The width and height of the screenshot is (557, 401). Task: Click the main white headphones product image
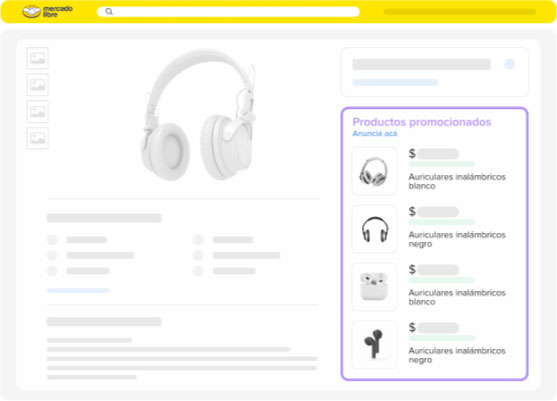pyautogui.click(x=198, y=115)
